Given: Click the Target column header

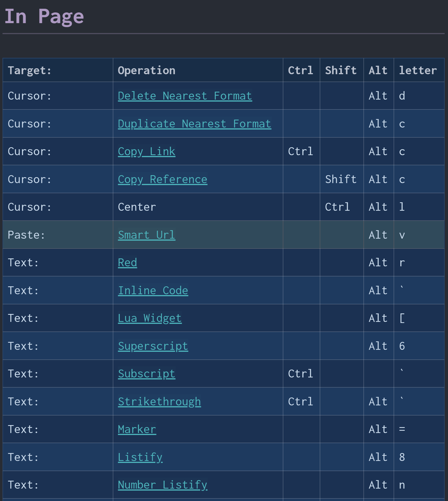Looking at the screenshot, I should pos(30,70).
